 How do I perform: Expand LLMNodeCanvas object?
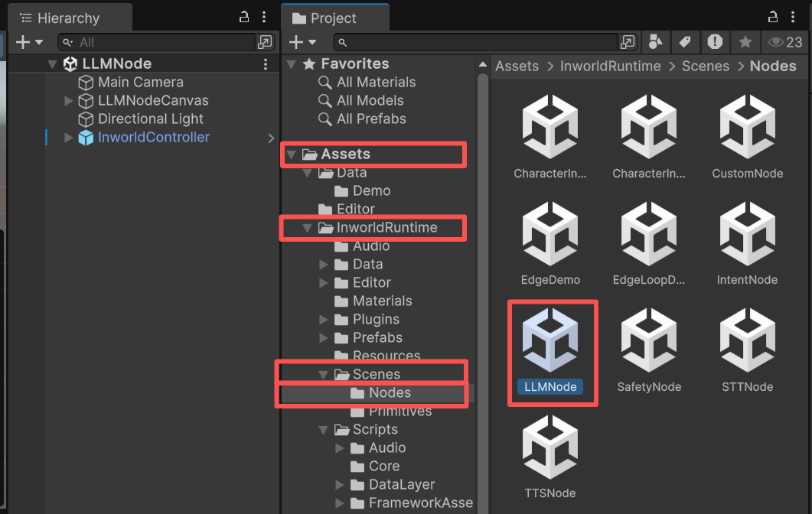[x=68, y=100]
